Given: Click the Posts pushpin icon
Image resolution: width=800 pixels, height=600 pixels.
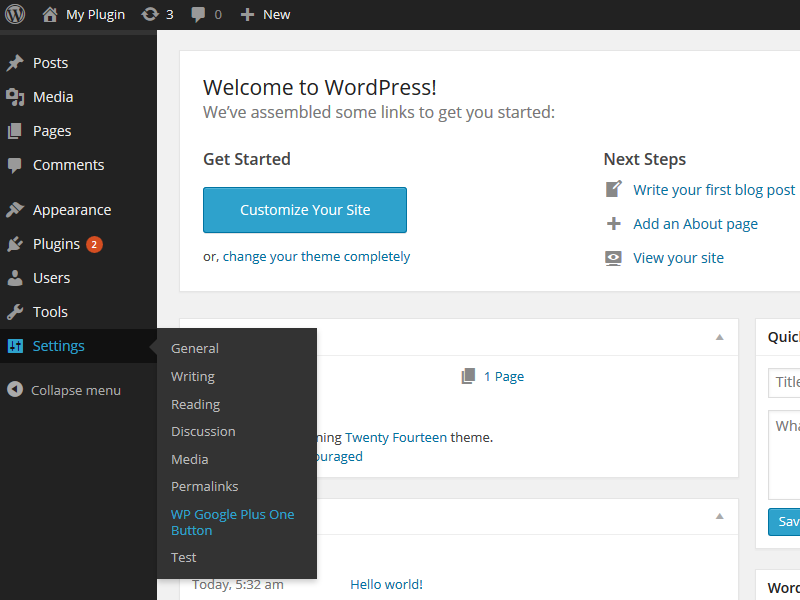Looking at the screenshot, I should 15,63.
